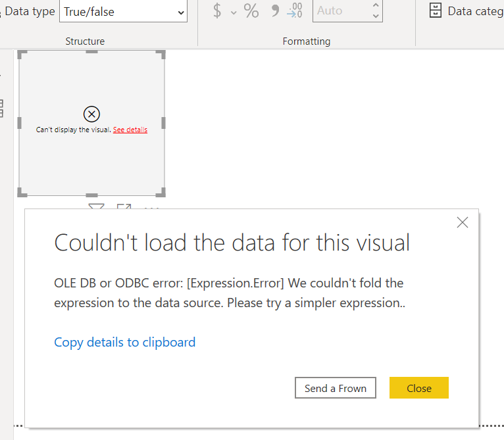Click the currency format dollar icon
Image resolution: width=504 pixels, height=440 pixels.
(217, 11)
